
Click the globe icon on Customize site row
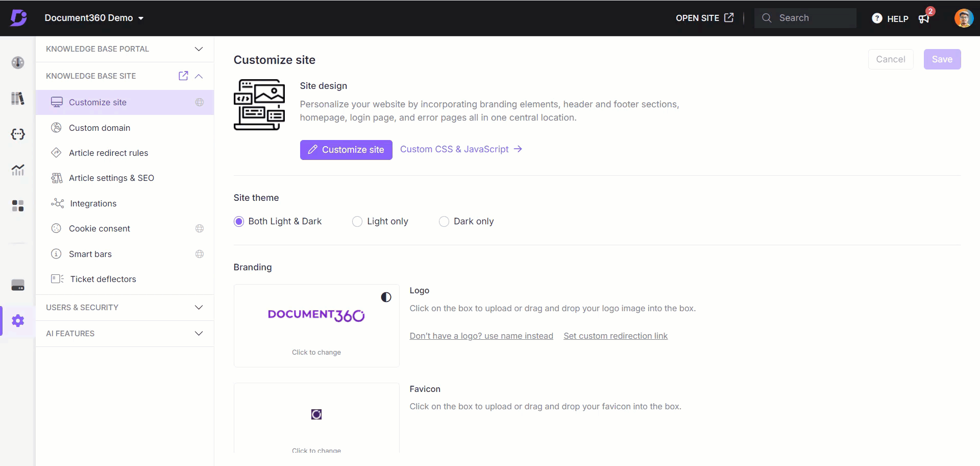(200, 102)
